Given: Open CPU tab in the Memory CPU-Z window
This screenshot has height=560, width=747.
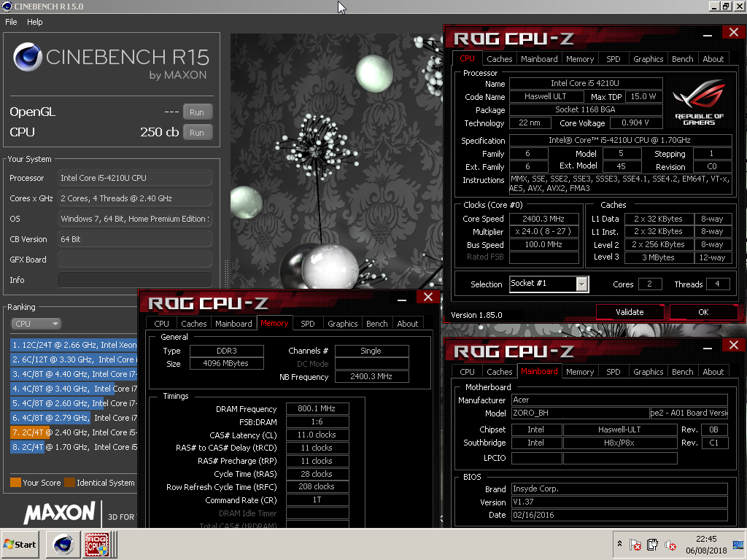Looking at the screenshot, I should click(x=161, y=324).
